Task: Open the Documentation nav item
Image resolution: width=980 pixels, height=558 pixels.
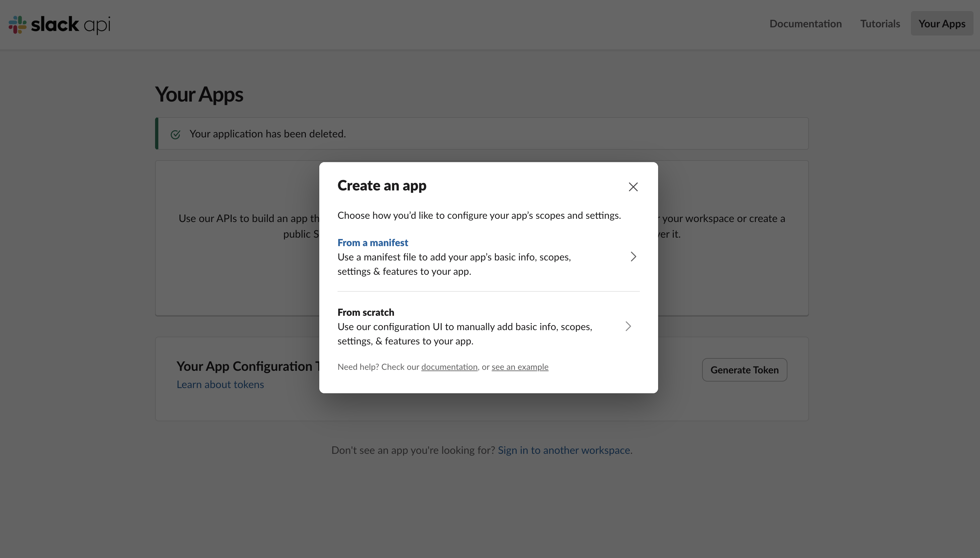Action: pyautogui.click(x=805, y=24)
